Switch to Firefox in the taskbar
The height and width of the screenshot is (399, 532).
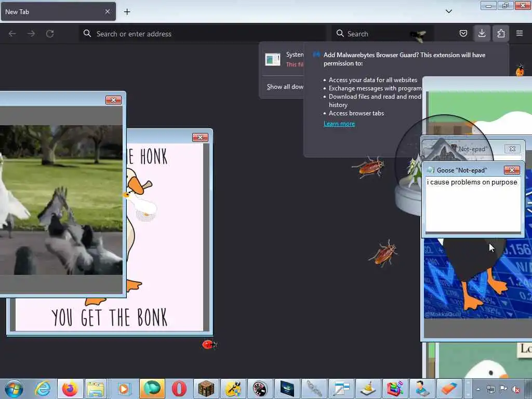(70, 389)
